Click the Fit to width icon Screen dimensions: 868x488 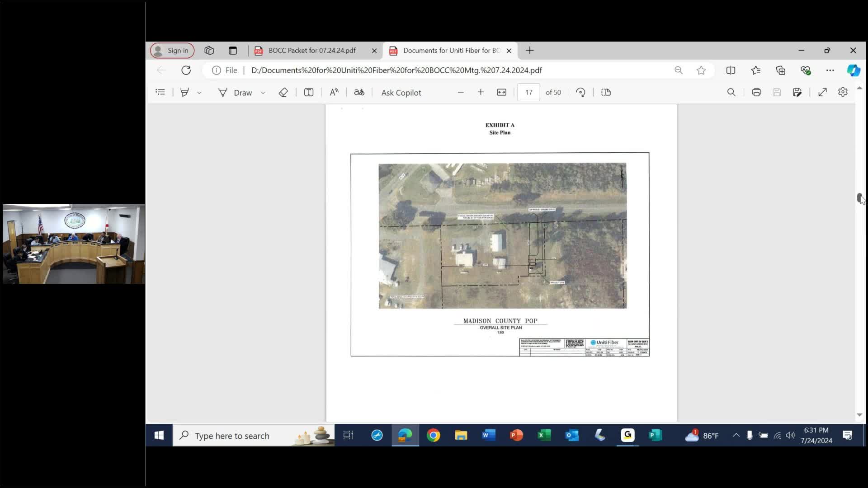coord(501,92)
